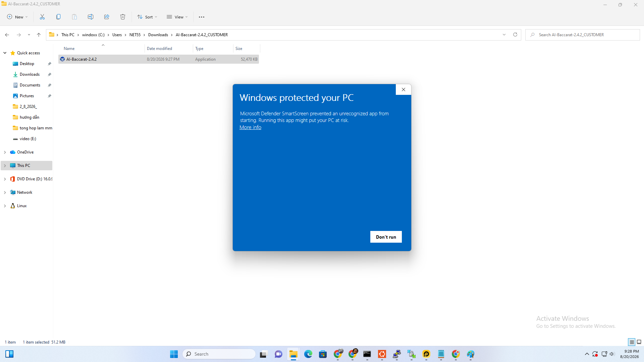Open Paint app from the taskbar
Screen dimensions: 644x362
pos(471,354)
